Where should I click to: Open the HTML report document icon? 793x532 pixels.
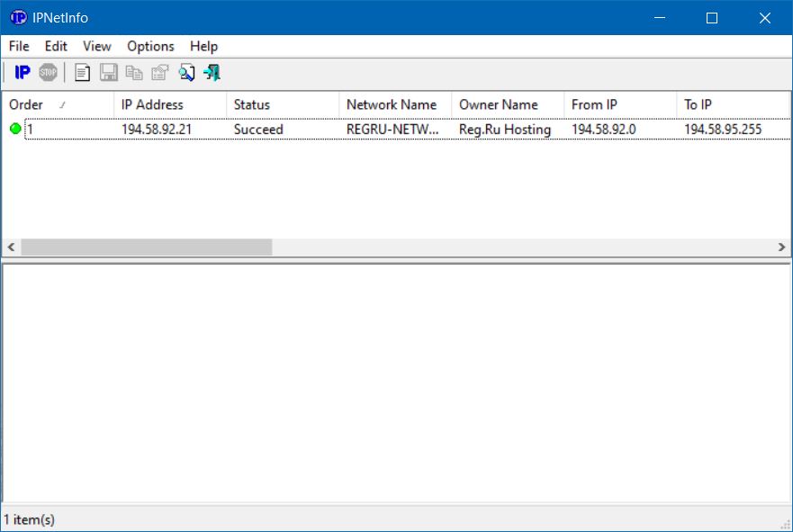83,72
